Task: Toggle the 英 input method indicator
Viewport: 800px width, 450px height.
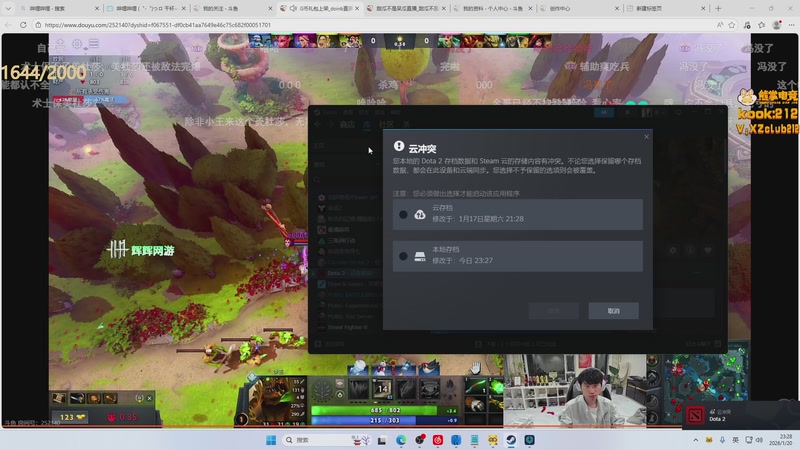Action: pyautogui.click(x=735, y=440)
